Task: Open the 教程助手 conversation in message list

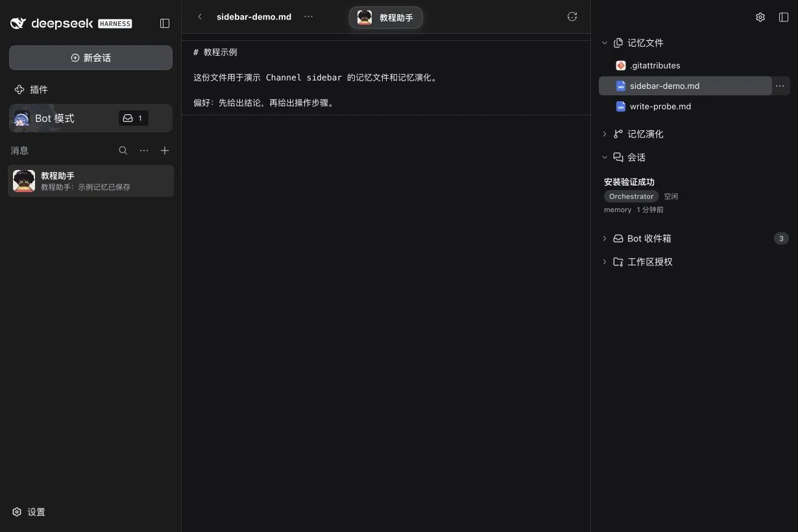Action: (91, 181)
